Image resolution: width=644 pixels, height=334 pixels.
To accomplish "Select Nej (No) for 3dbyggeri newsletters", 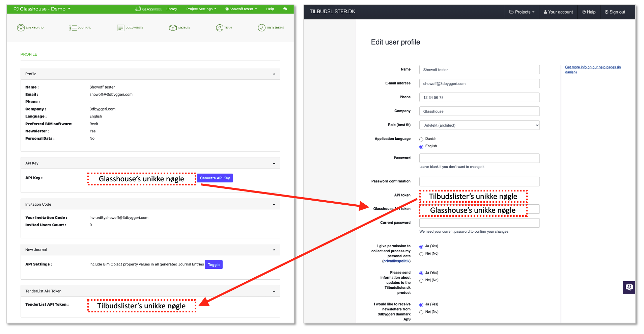I will pos(421,312).
